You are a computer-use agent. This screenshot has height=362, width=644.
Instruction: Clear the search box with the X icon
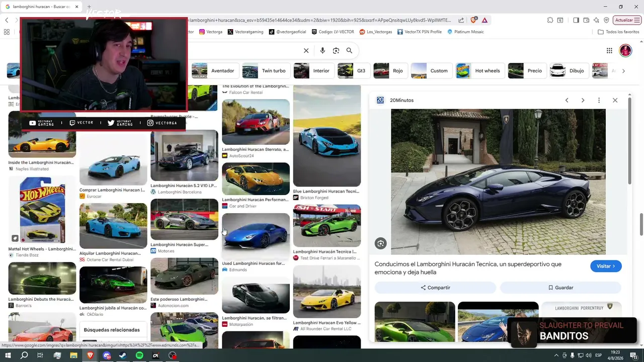coord(306,50)
